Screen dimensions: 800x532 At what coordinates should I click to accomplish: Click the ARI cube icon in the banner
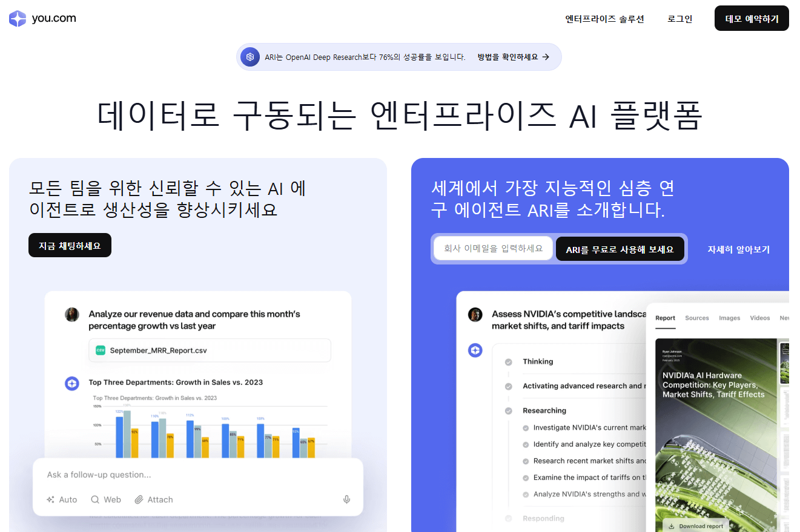[250, 56]
